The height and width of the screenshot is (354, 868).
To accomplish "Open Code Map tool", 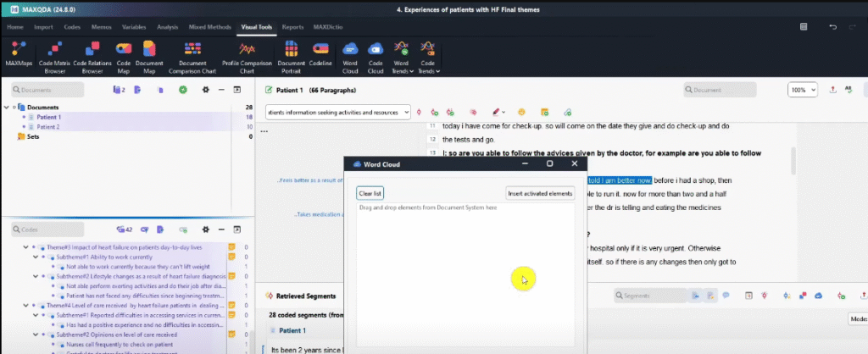I will (x=124, y=57).
